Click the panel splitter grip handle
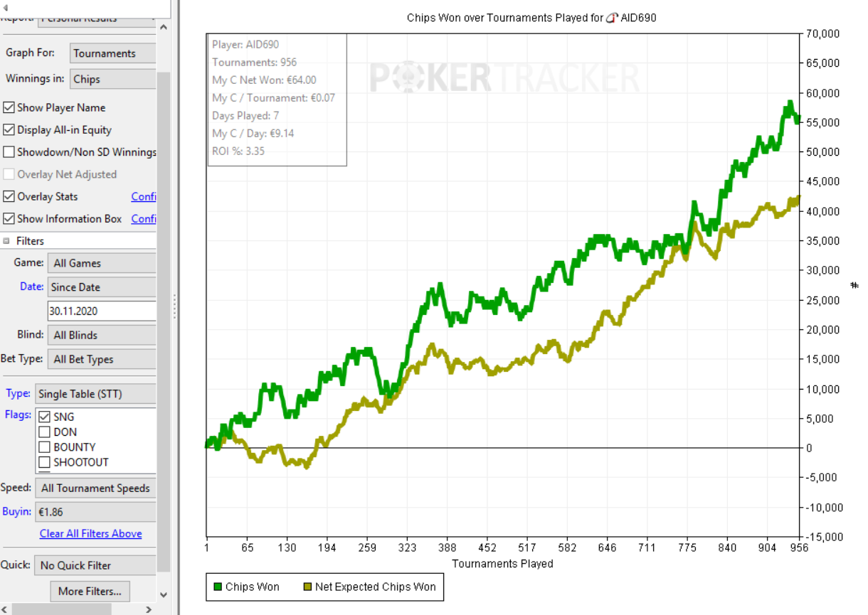The width and height of the screenshot is (868, 615). [x=174, y=307]
